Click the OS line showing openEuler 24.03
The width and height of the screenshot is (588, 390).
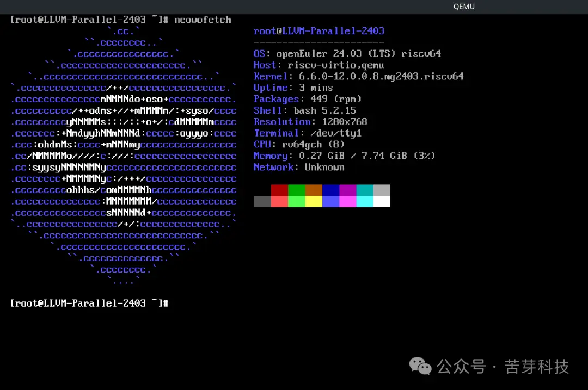click(347, 54)
